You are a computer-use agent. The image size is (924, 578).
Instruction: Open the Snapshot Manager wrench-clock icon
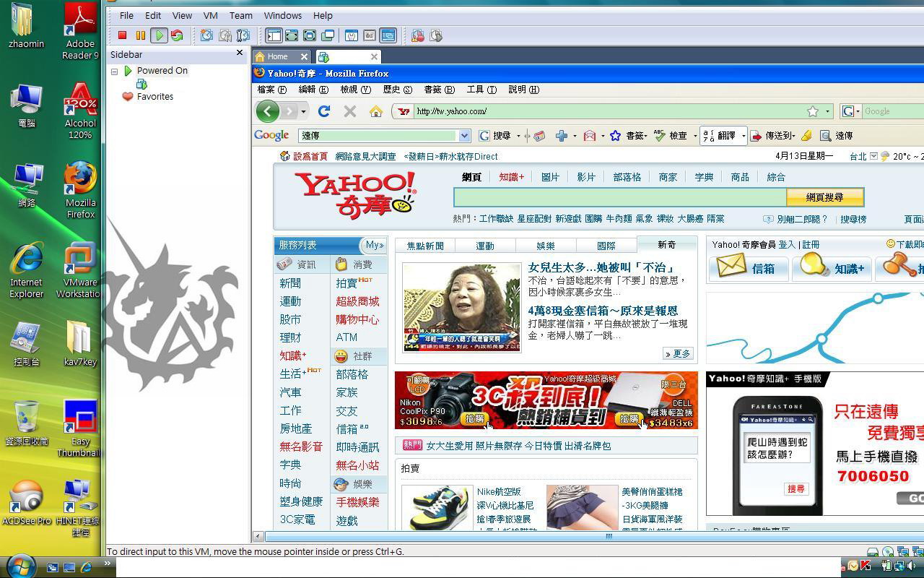click(243, 35)
